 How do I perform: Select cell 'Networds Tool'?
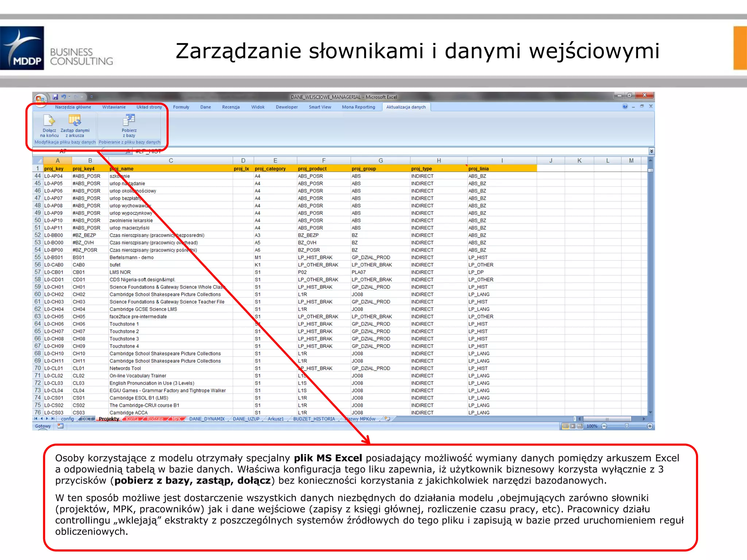pos(171,368)
